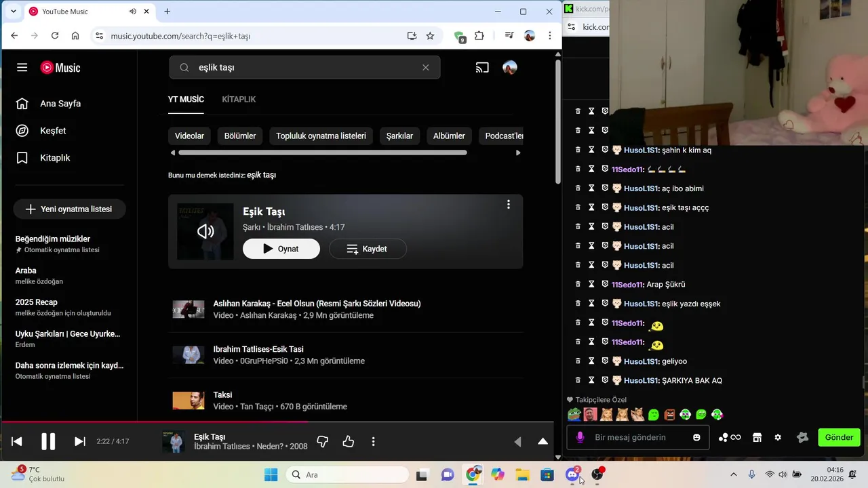Open the Chrome home page
Viewport: 868px width, 488px height.
[x=75, y=36]
